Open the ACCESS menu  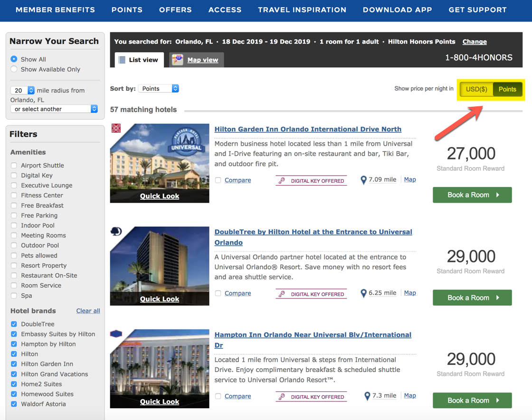pyautogui.click(x=225, y=10)
